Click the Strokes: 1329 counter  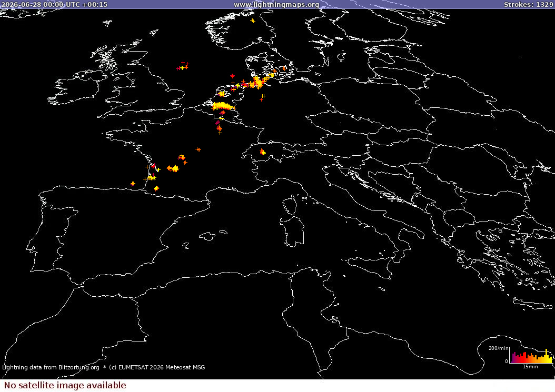528,4
